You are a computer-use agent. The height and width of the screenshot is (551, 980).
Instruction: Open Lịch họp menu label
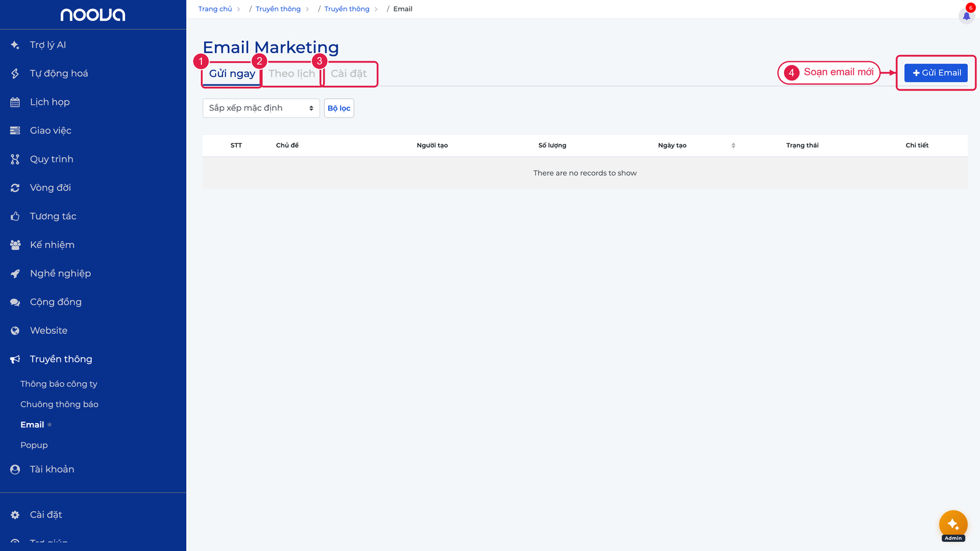point(50,102)
